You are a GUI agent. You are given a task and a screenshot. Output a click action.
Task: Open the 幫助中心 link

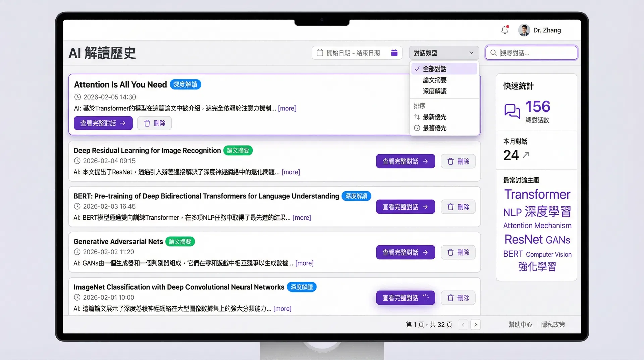point(520,324)
